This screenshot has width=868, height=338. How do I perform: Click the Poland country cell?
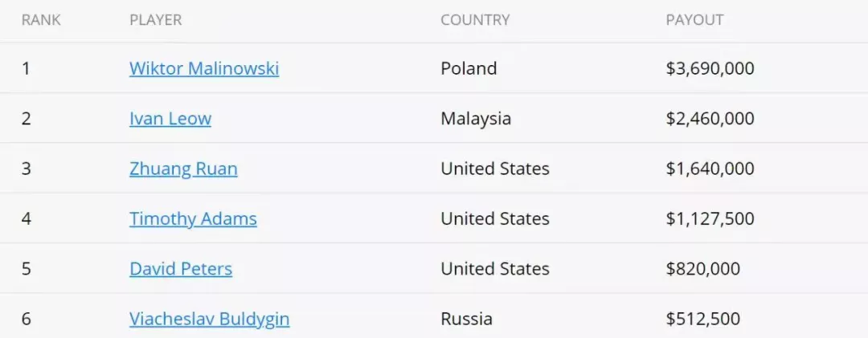point(469,68)
